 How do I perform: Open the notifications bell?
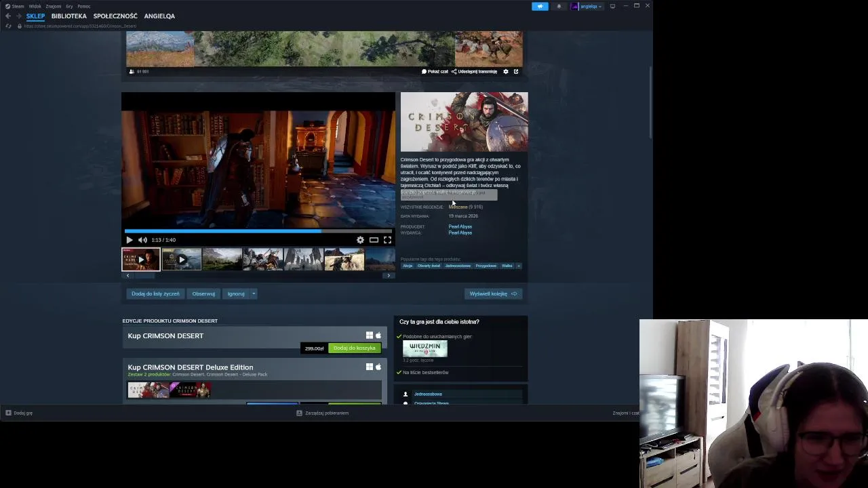point(559,6)
